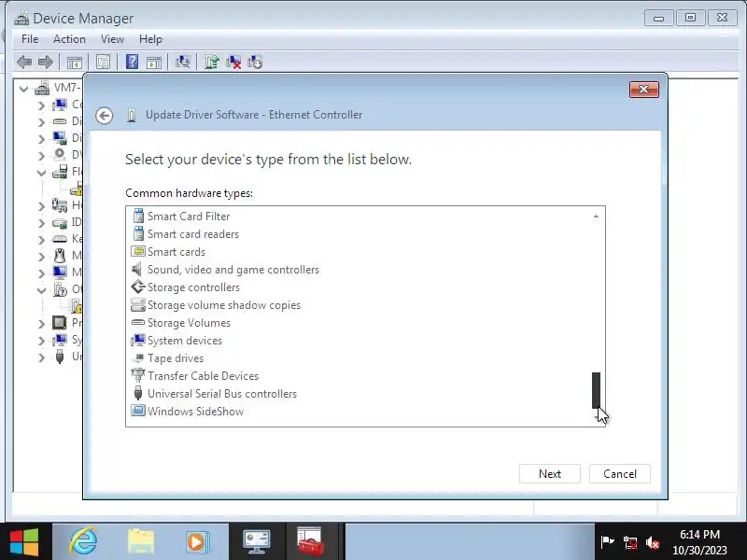Select "Storage controllers" text

tap(193, 287)
